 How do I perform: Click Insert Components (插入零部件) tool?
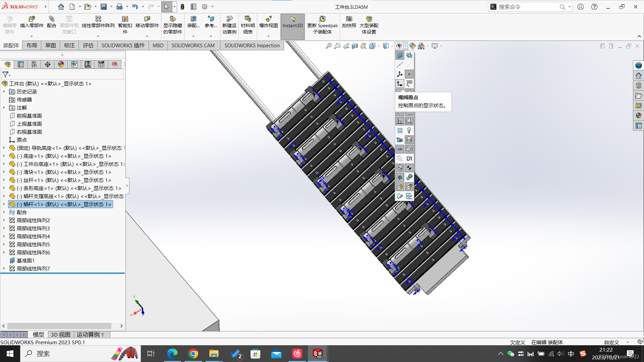click(32, 22)
